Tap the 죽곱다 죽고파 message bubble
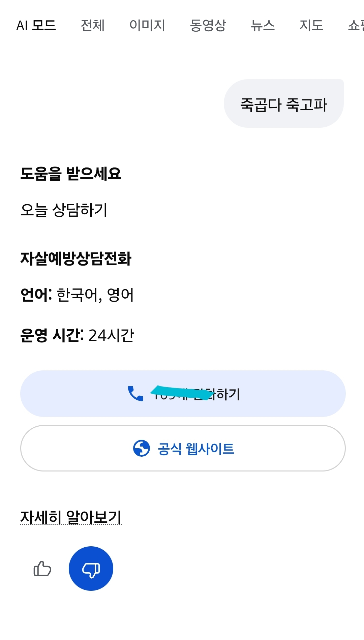364x640 pixels. click(284, 104)
